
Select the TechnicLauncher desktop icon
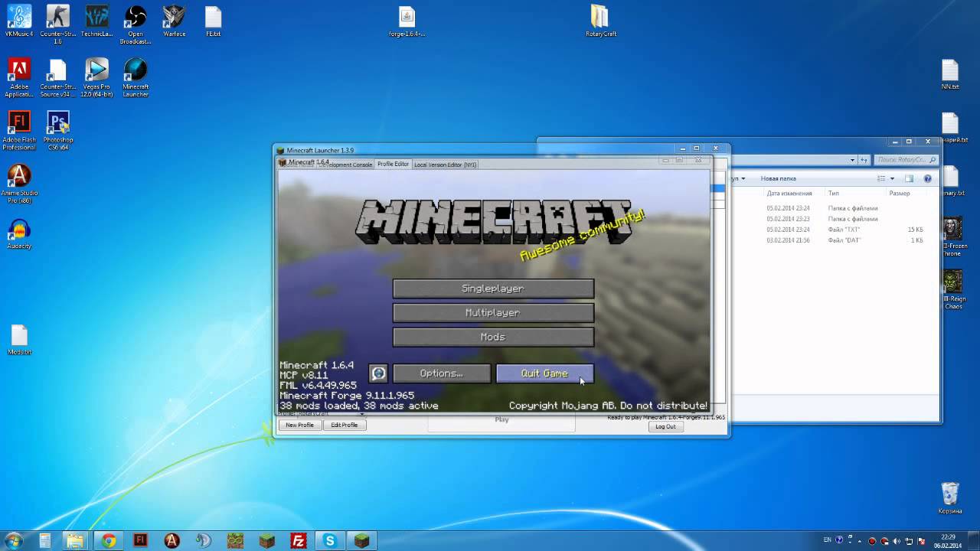[x=96, y=21]
